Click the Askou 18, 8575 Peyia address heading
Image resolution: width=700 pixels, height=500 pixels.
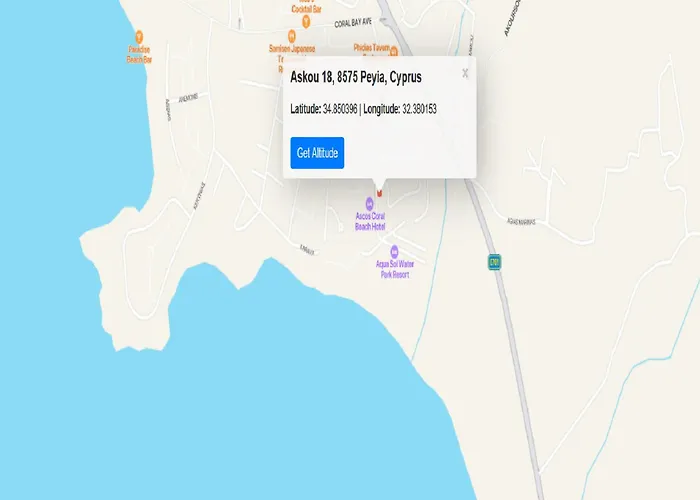pyautogui.click(x=356, y=77)
